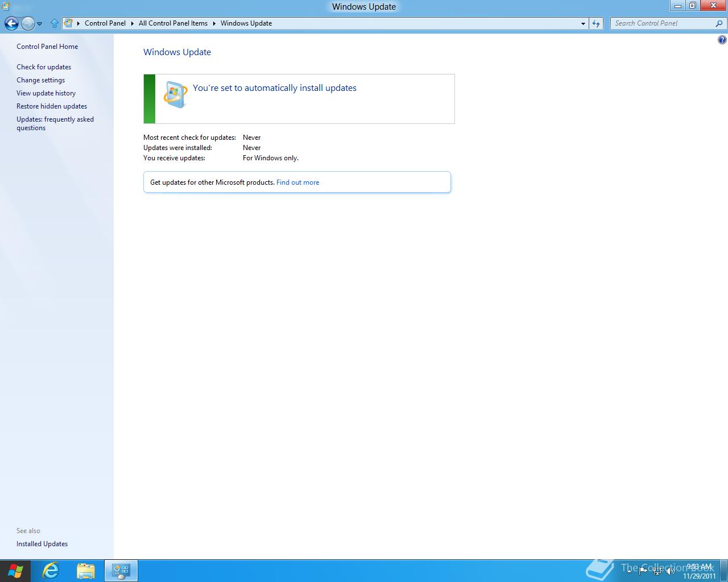
Task: Open the address bar history dropdown
Action: [x=583, y=23]
